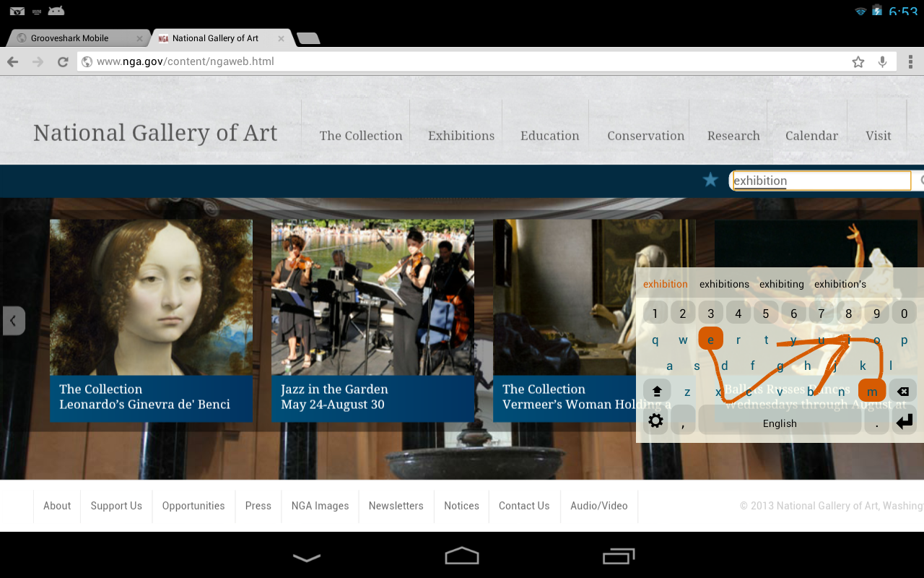Tap the keyboard settings gear icon
The height and width of the screenshot is (578, 924).
point(656,420)
